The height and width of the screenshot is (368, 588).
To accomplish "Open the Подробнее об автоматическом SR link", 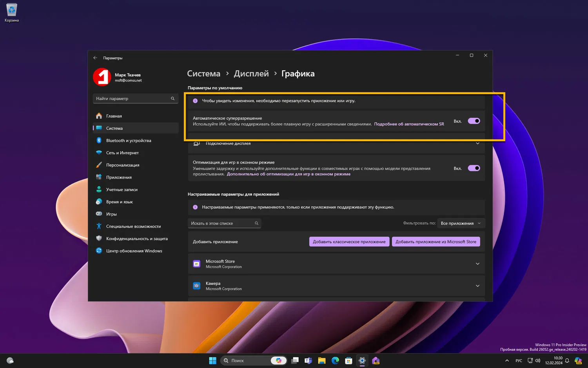I will [x=409, y=124].
